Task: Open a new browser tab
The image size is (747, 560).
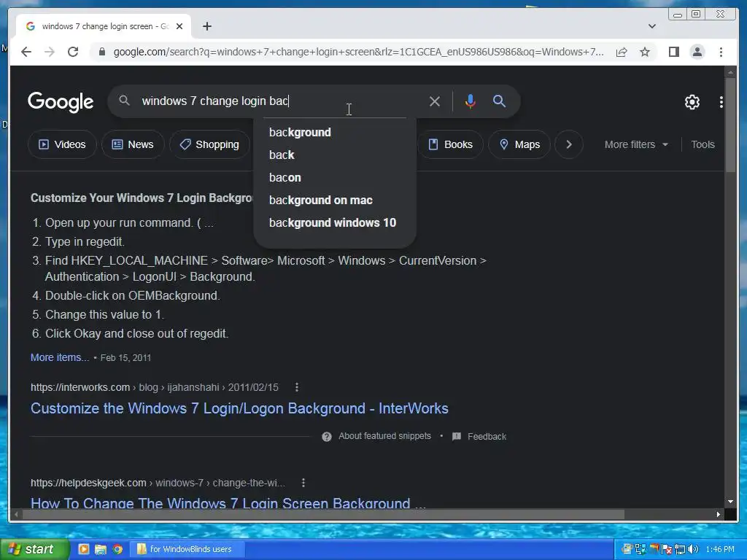Action: click(x=206, y=26)
